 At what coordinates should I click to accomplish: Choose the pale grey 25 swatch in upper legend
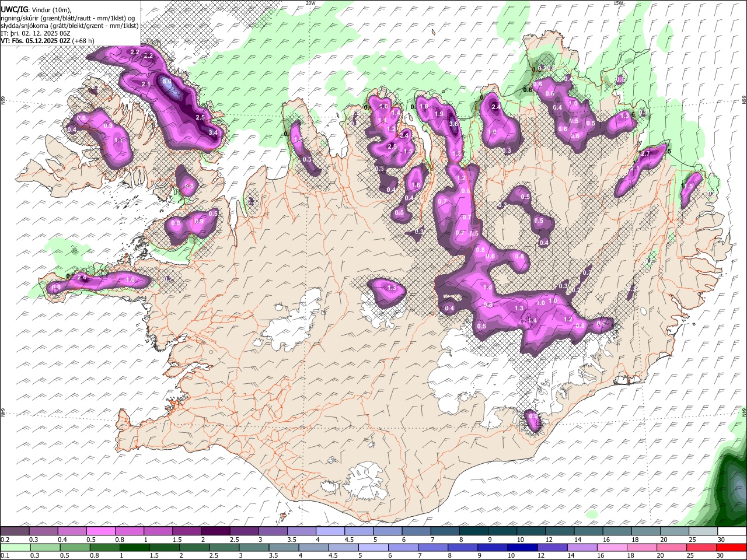click(703, 531)
